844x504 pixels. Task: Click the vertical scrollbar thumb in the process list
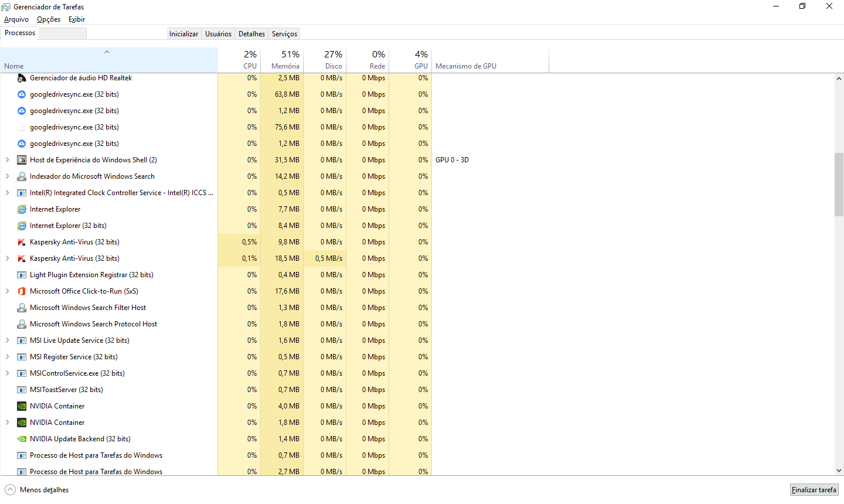(x=839, y=185)
